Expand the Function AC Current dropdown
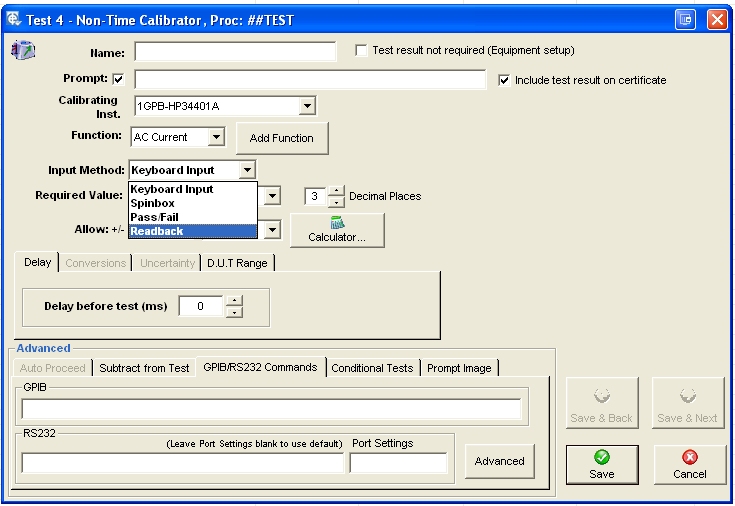 coord(217,137)
